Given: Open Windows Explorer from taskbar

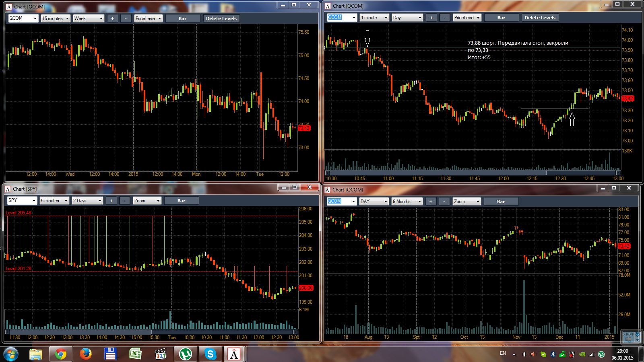Looking at the screenshot, I should (x=36, y=354).
